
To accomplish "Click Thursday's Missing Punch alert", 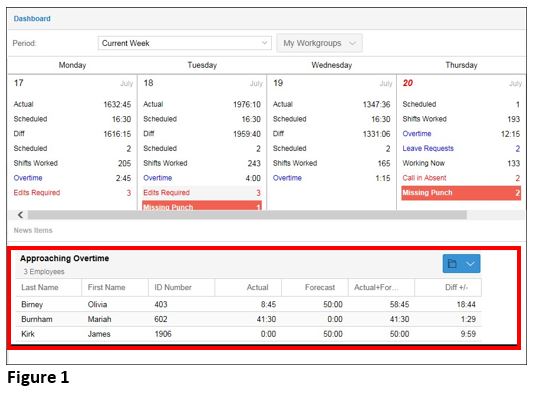I will (461, 193).
